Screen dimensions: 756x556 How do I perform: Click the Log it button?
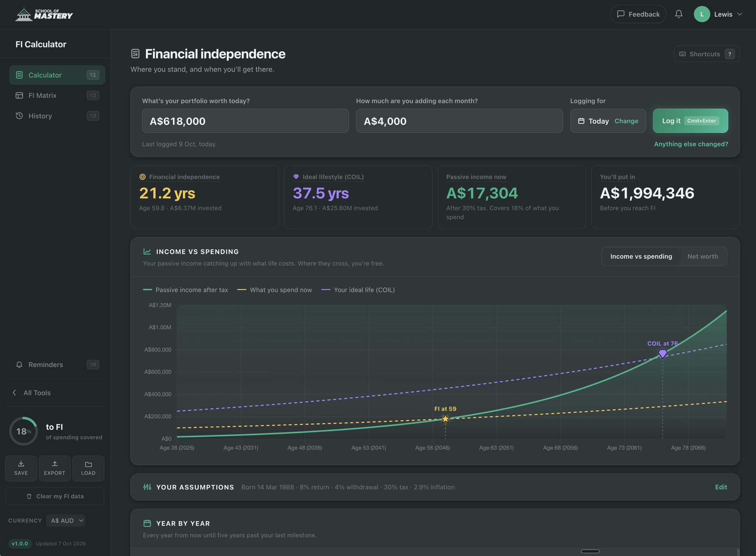[x=690, y=121]
